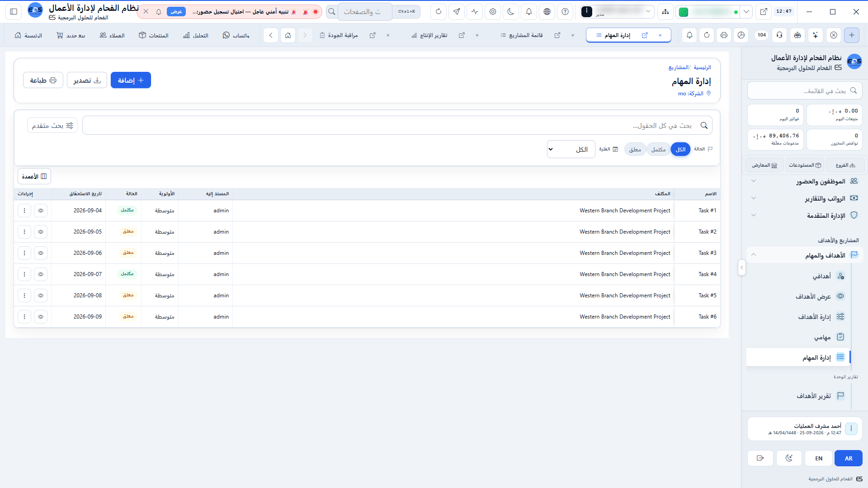Image resolution: width=868 pixels, height=488 pixels.
Task: Click the printer icon in tab toolbar
Action: pyautogui.click(x=724, y=35)
